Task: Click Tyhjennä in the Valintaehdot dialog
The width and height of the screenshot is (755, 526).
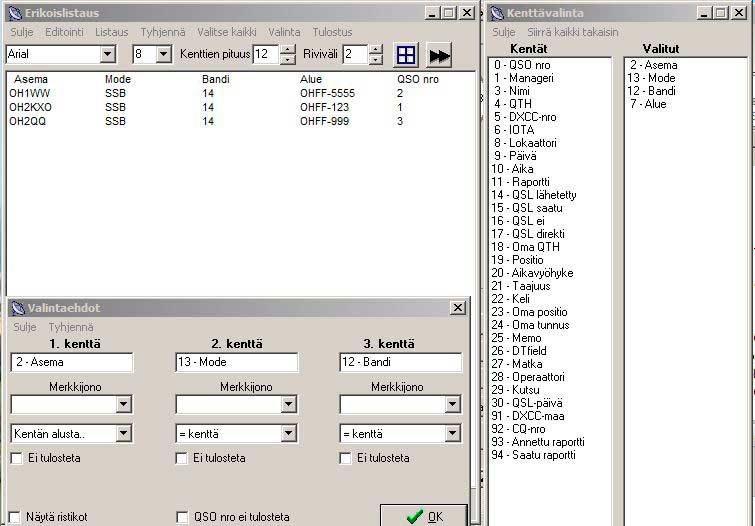Action: tap(71, 327)
